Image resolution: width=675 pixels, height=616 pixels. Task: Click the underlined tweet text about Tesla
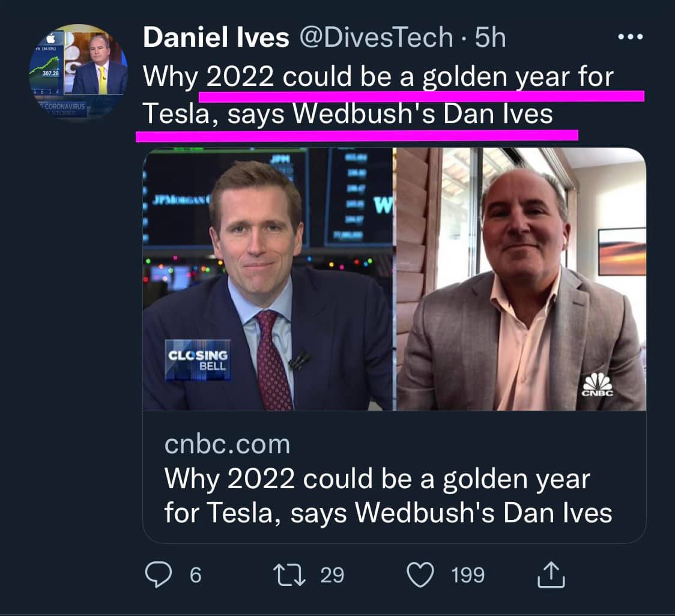378,96
